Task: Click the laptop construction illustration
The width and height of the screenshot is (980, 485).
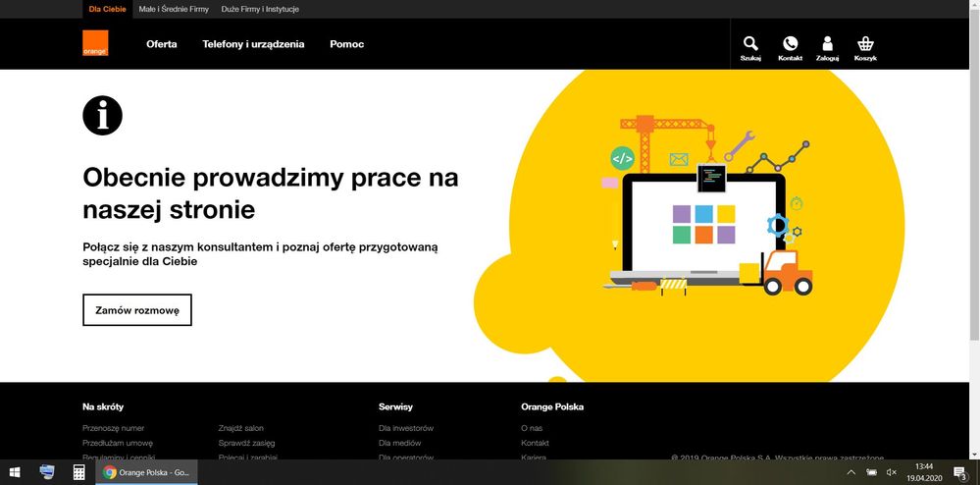Action: [x=707, y=206]
